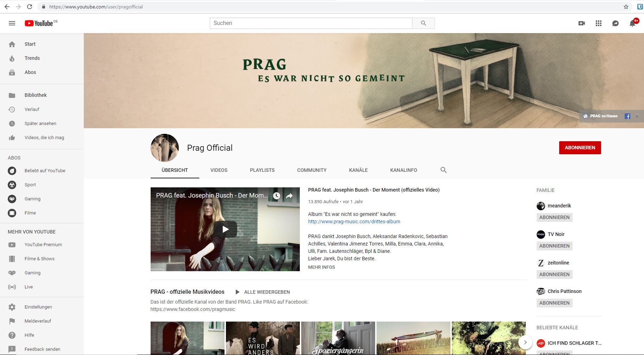Play the featured Der Moment video
The width and height of the screenshot is (644, 355).
pos(225,229)
